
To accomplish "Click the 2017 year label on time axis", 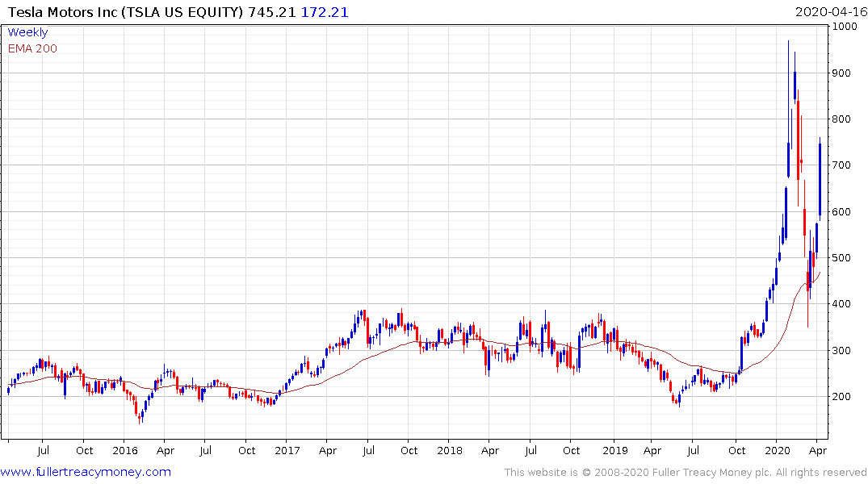I will [287, 450].
